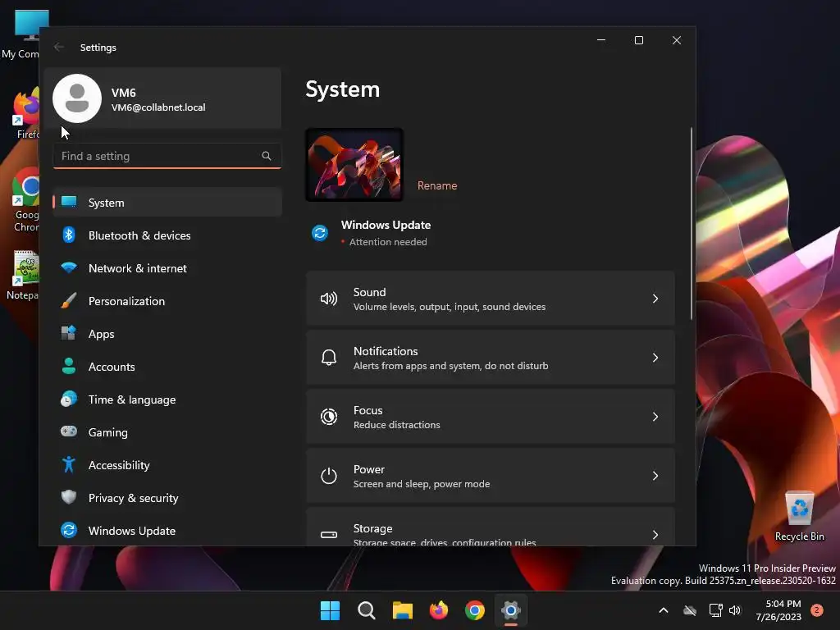This screenshot has width=840, height=630.
Task: Click the Bluetooth icon in sidebar
Action: point(69,235)
